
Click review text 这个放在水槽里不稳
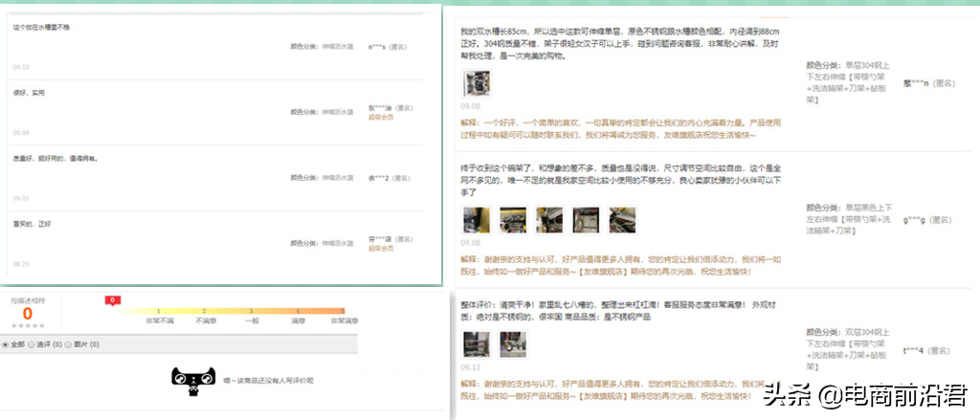pyautogui.click(x=42, y=28)
